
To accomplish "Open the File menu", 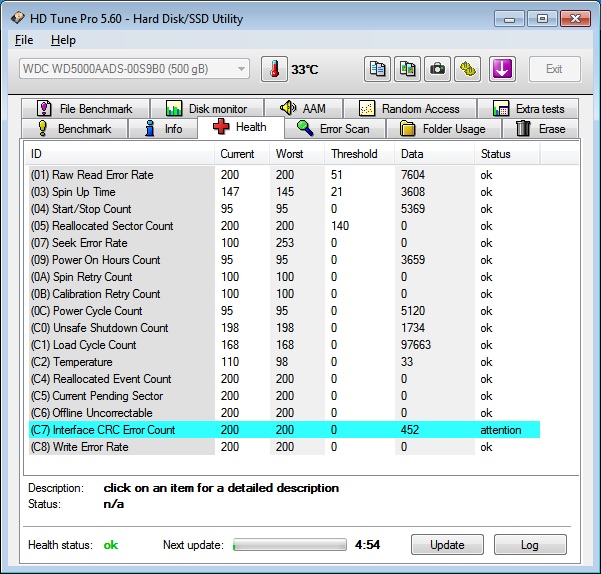I will (x=24, y=40).
